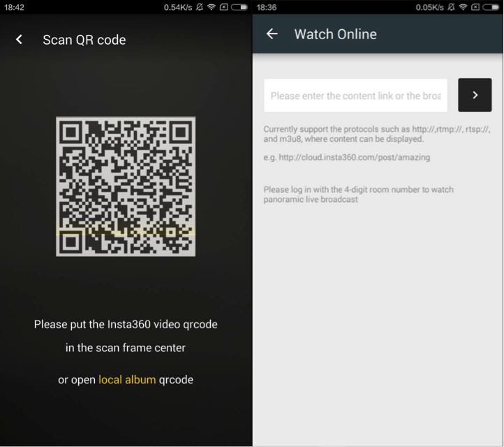Tap muted bell icon in right status bar
This screenshot has height=447, width=504.
[451, 7]
